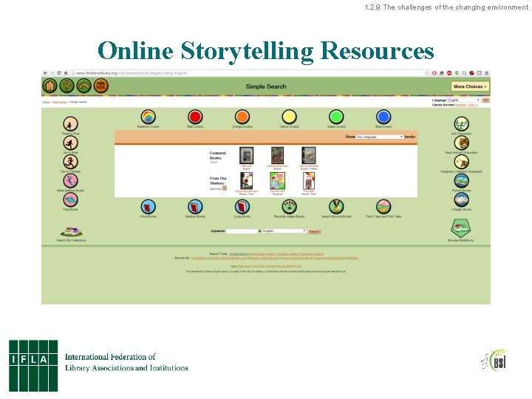The image size is (532, 399).
Task: Click into the Keywords input field
Action: coord(242,231)
